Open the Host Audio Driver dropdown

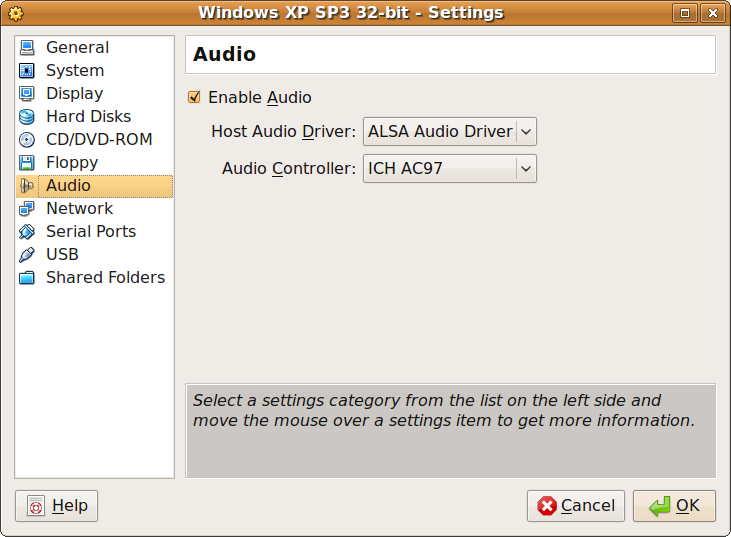449,132
